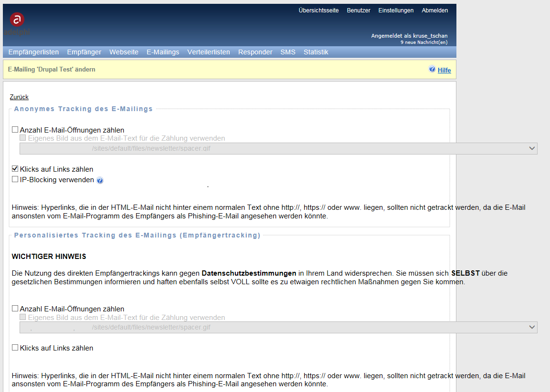550x392 pixels.
Task: Enable personalized Anzahl E-Mail-Öffnungen zählen checkbox
Action: (x=15, y=309)
